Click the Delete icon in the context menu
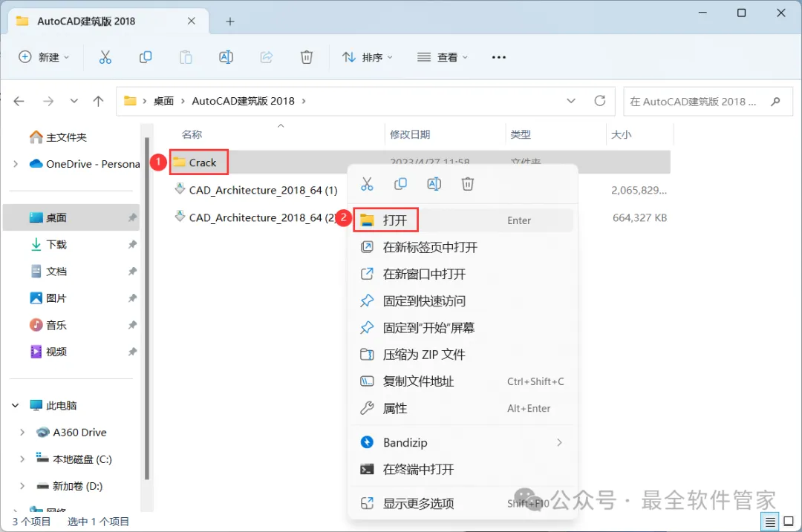 point(468,184)
